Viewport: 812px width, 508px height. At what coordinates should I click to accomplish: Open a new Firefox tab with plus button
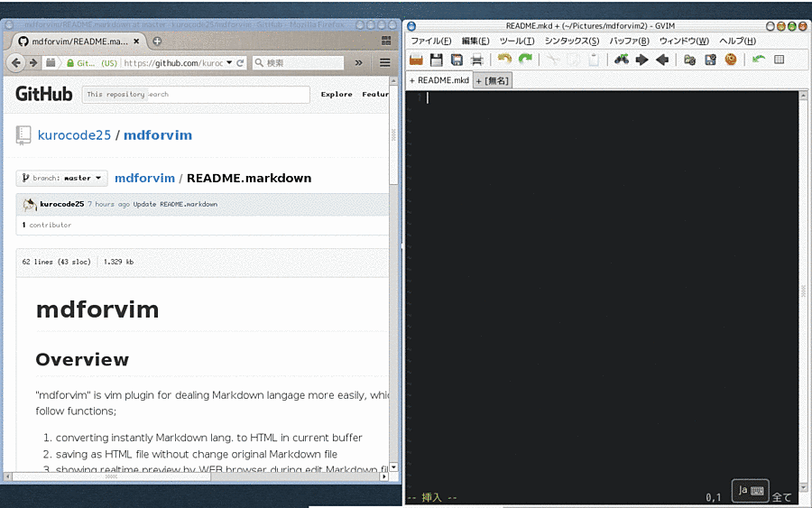click(x=157, y=41)
